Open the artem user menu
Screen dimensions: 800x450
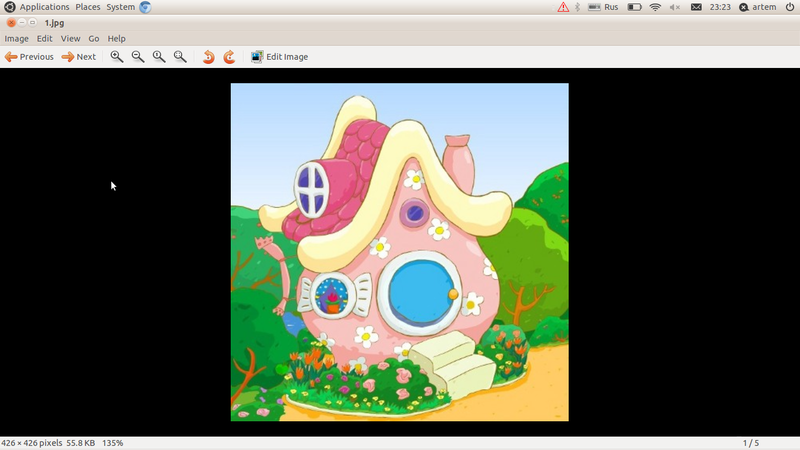[x=758, y=7]
